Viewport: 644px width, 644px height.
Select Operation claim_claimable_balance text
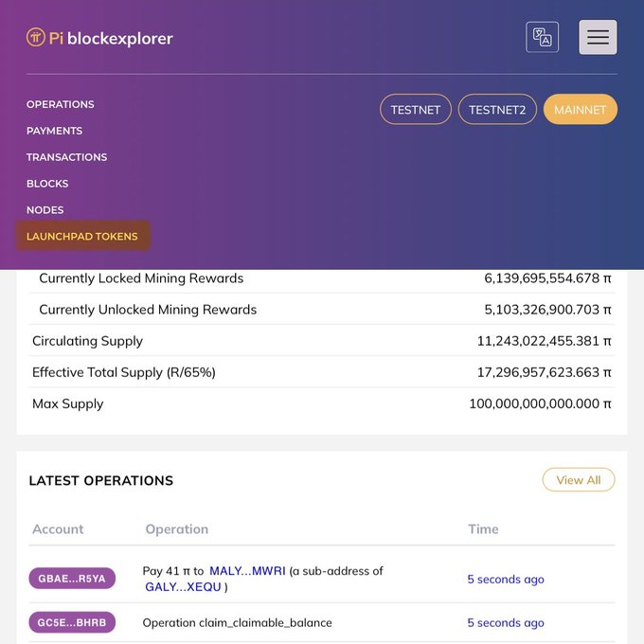coord(237,622)
